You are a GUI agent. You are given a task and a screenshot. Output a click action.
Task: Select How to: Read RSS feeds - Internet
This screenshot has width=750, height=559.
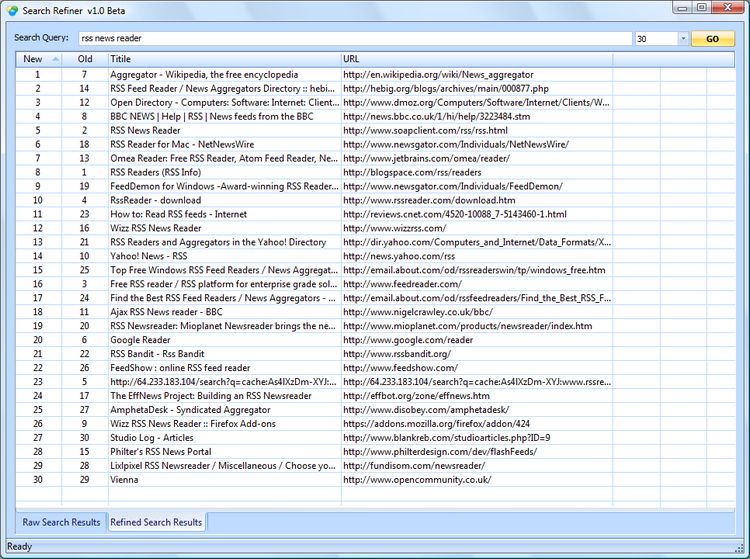(178, 214)
